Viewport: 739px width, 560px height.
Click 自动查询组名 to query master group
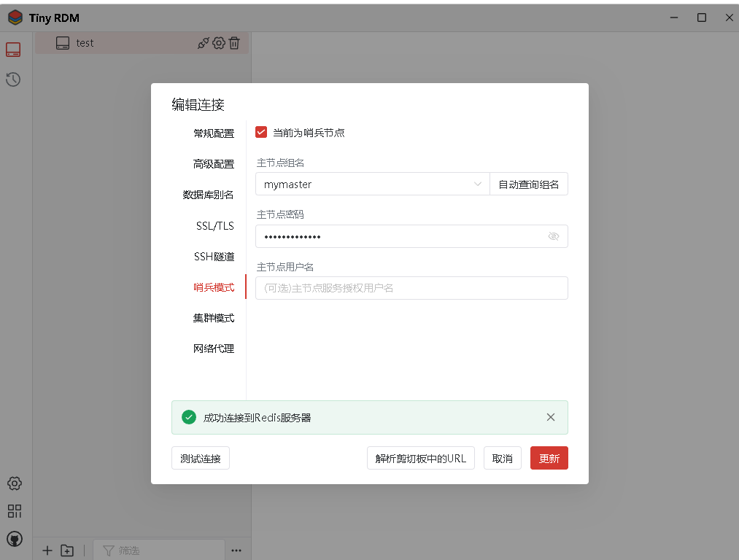(x=528, y=184)
